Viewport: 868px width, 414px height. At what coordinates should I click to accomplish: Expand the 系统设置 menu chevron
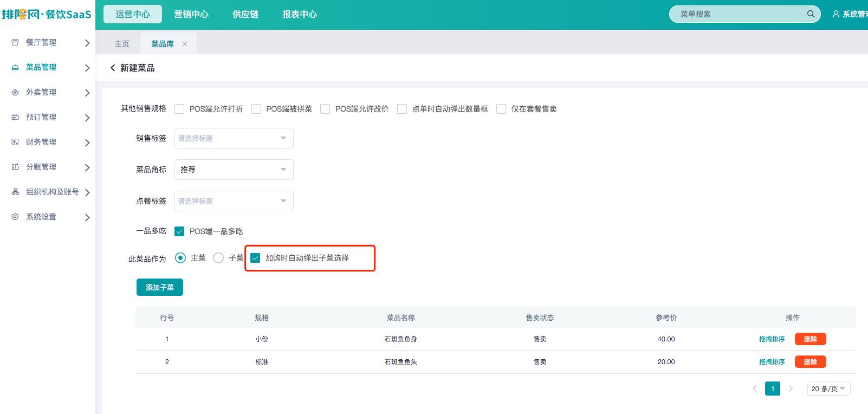tap(87, 217)
